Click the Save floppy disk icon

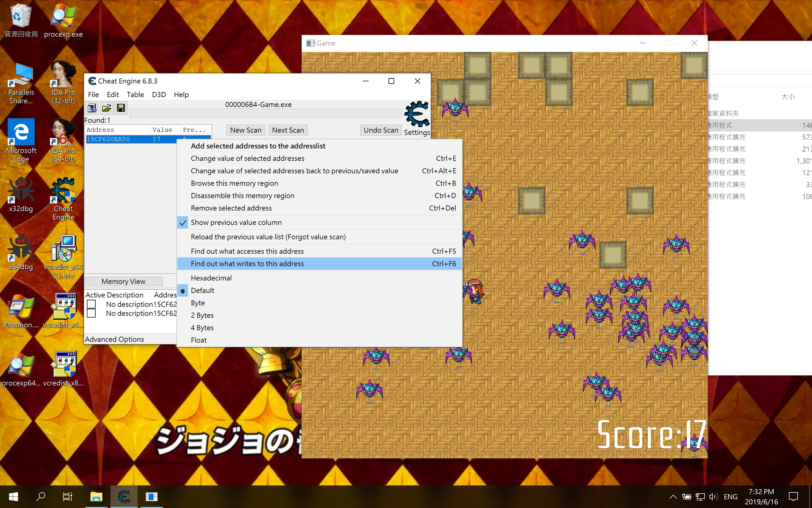pyautogui.click(x=121, y=108)
